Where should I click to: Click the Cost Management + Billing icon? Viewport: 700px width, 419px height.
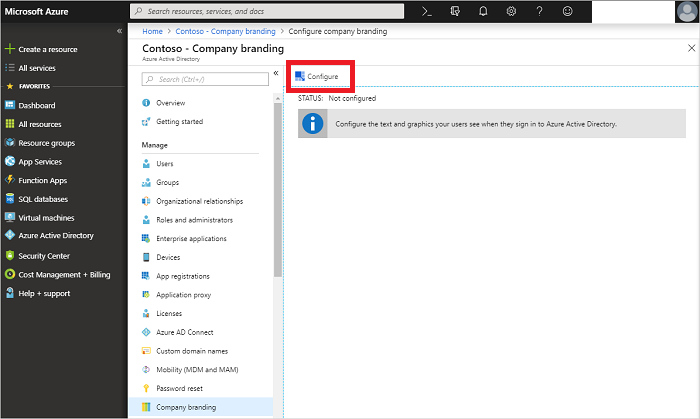(x=10, y=274)
